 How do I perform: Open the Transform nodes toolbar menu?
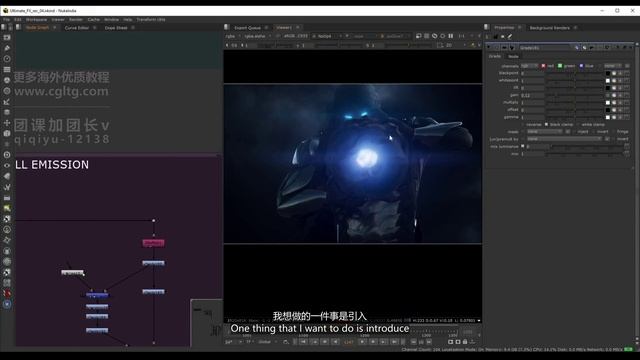point(7,123)
